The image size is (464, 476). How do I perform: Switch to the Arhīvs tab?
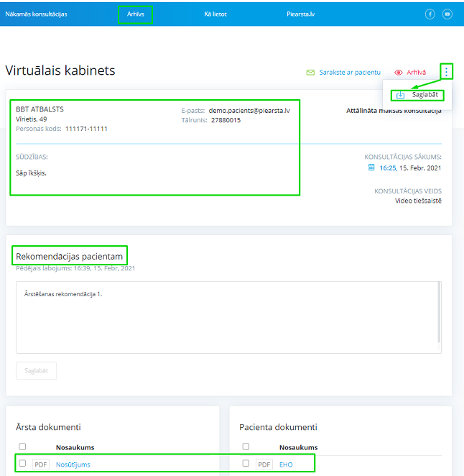pos(135,14)
